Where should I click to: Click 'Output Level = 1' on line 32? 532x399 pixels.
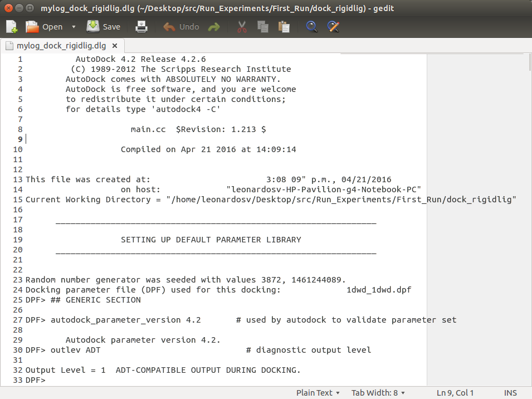tap(66, 370)
